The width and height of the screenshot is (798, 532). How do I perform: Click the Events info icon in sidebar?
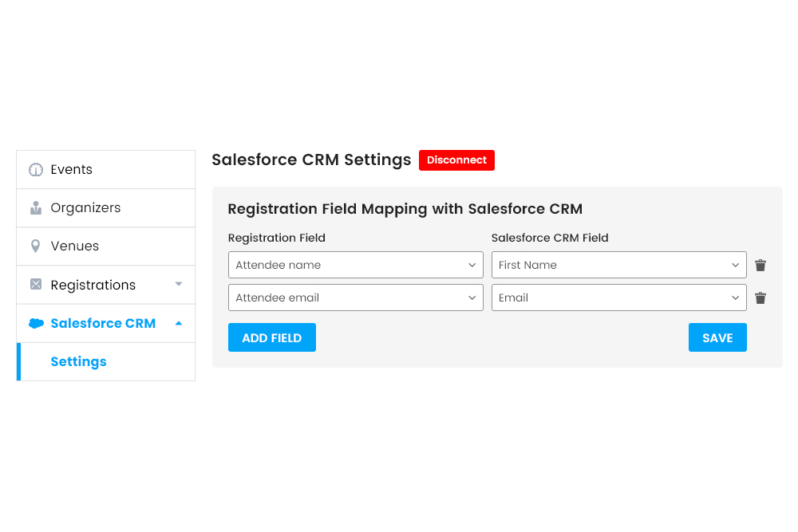[x=34, y=169]
